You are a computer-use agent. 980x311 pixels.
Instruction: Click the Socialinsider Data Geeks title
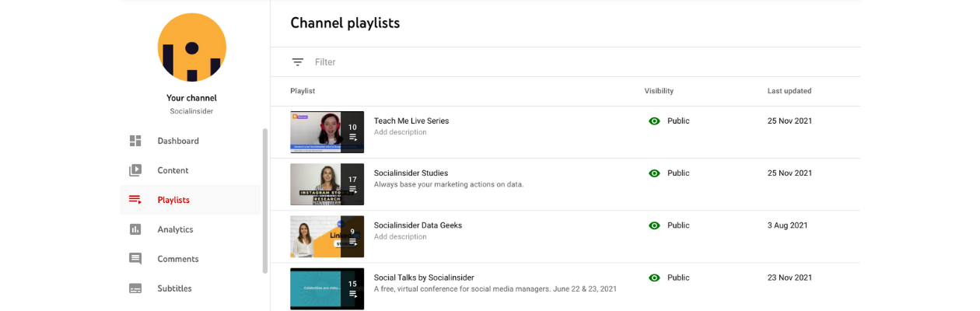pyautogui.click(x=418, y=225)
